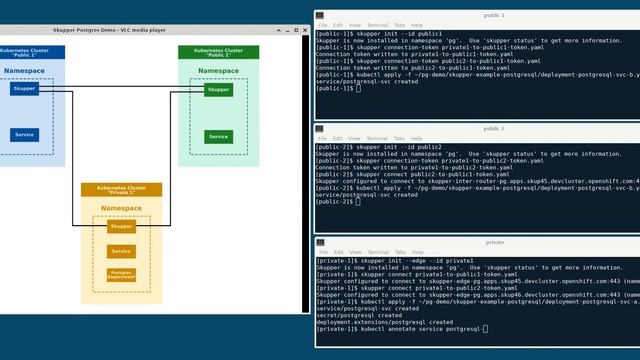The image size is (640, 360).
Task: Click the green Skupper box in Public 2 cluster
Action: point(218,89)
